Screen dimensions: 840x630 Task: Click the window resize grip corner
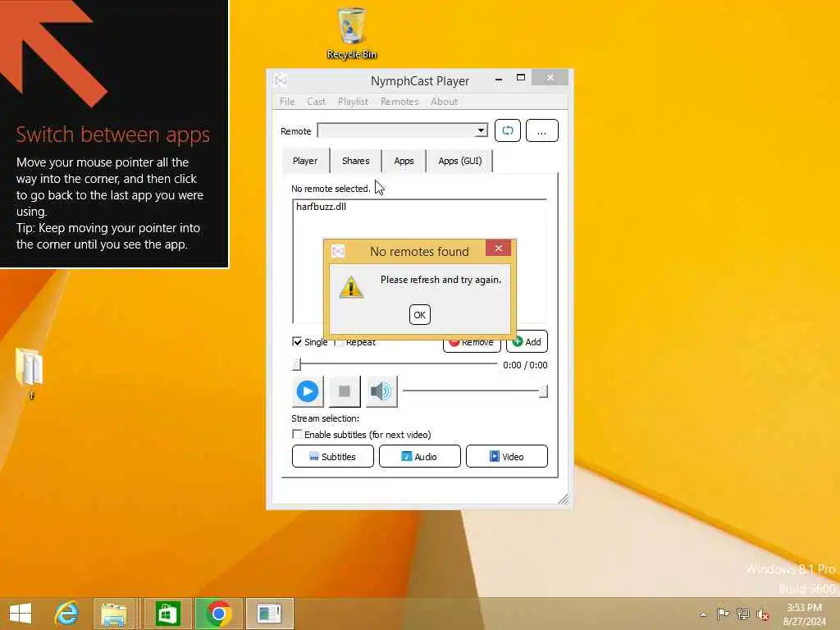(563, 500)
